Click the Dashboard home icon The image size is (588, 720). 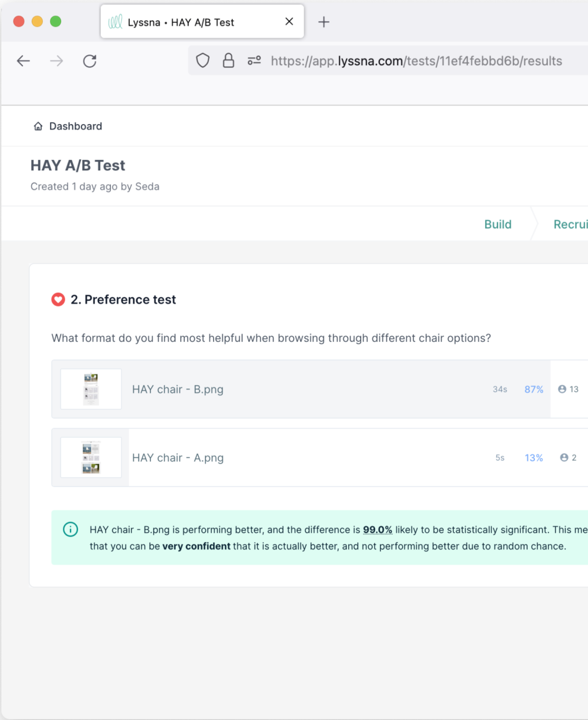[38, 126]
